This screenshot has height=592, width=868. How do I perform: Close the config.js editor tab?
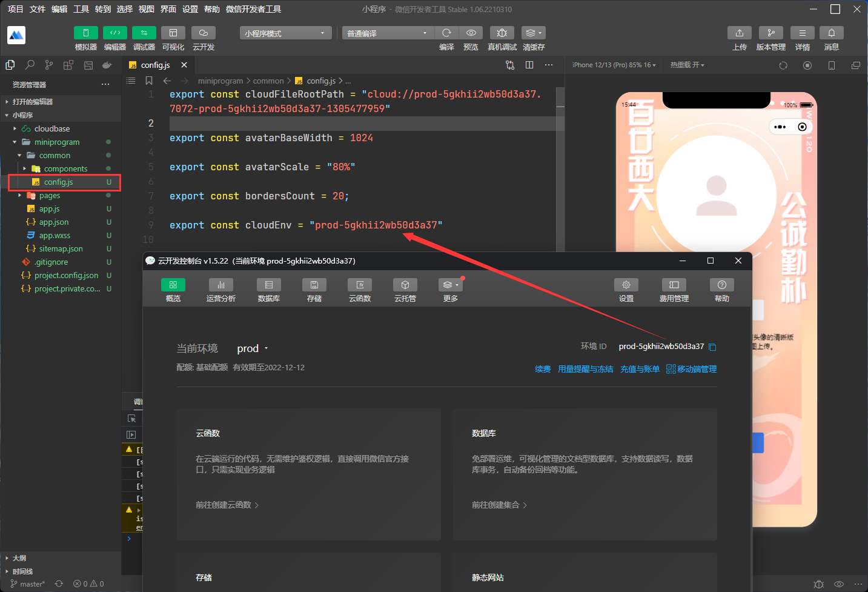[x=184, y=65]
